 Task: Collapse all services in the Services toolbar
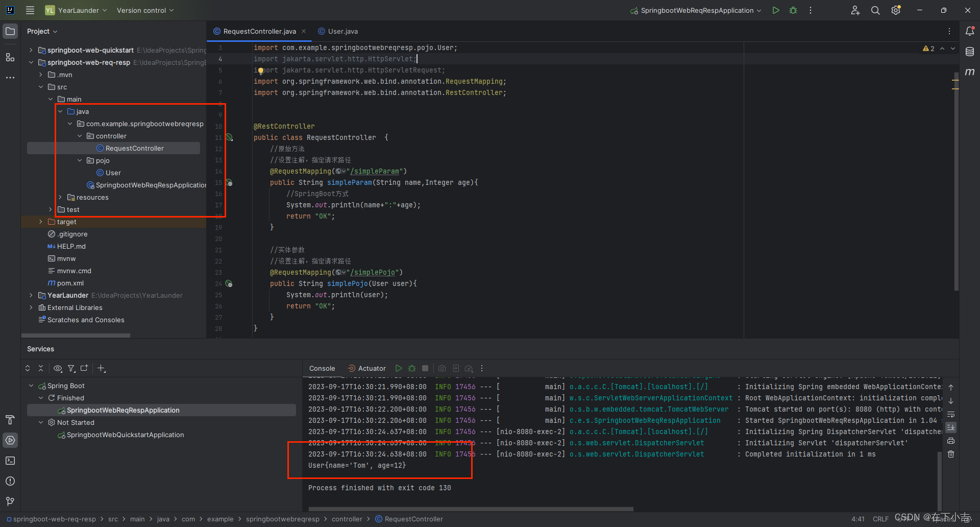coord(41,368)
